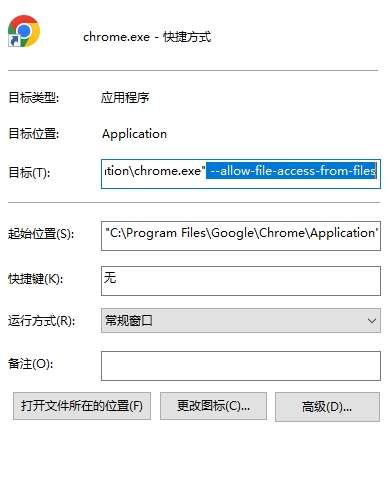Click the chrome.exe path text in 目标 field
Viewport: 391px width, 482px height.
(153, 171)
